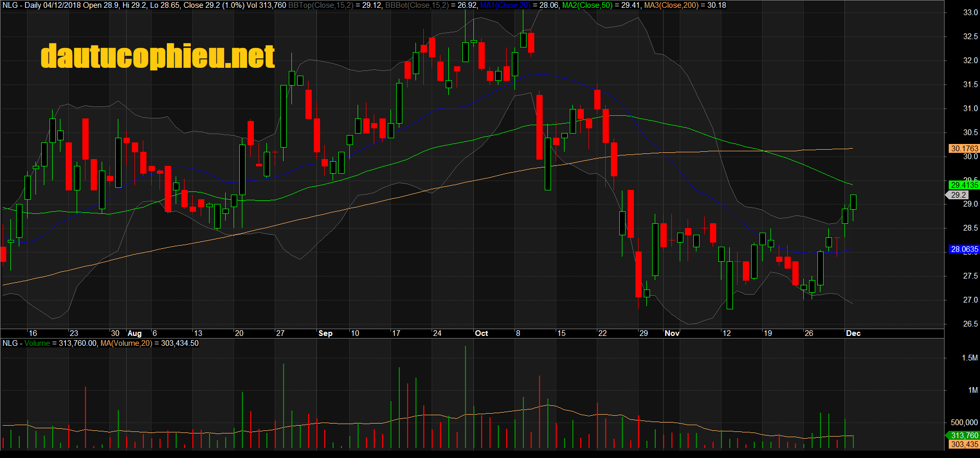Select the MA2(Close,50) legend label
The height and width of the screenshot is (458, 980).
click(x=588, y=5)
